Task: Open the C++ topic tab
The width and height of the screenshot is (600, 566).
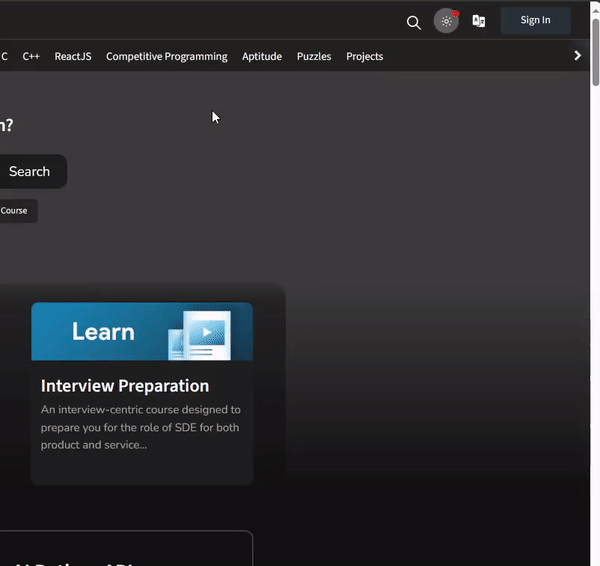Action: (31, 56)
